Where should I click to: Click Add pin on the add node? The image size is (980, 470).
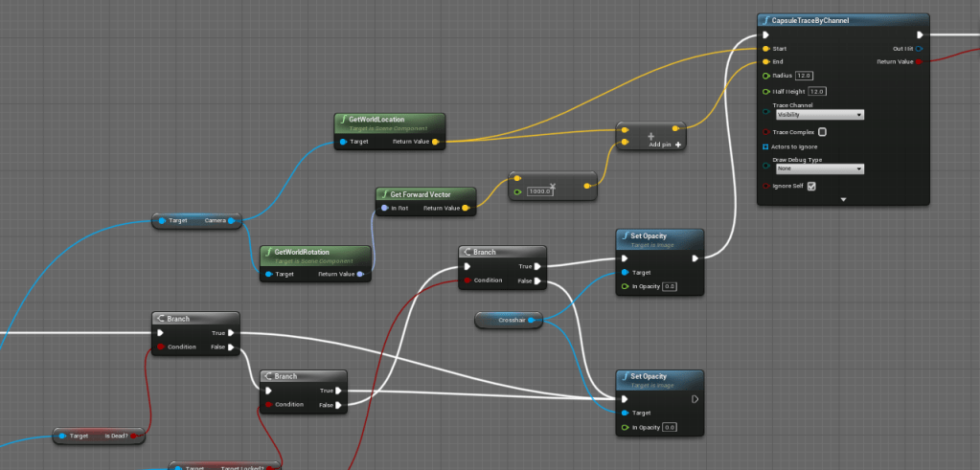[x=667, y=145]
